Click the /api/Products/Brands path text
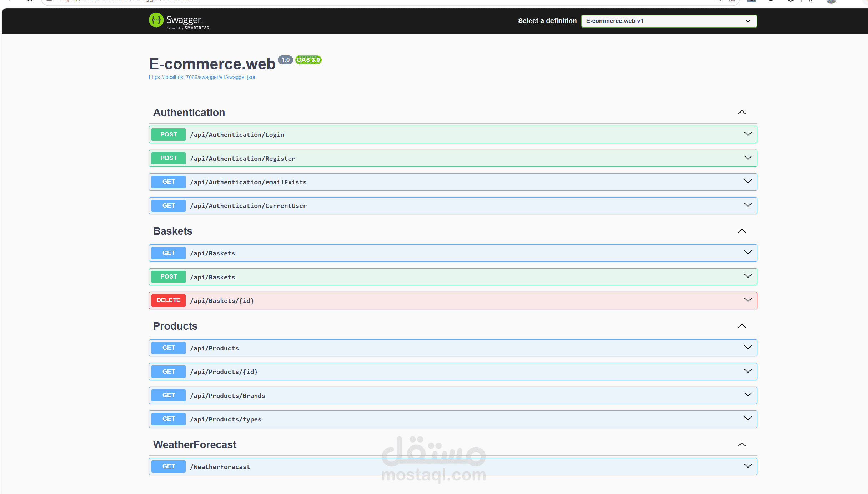 (227, 396)
